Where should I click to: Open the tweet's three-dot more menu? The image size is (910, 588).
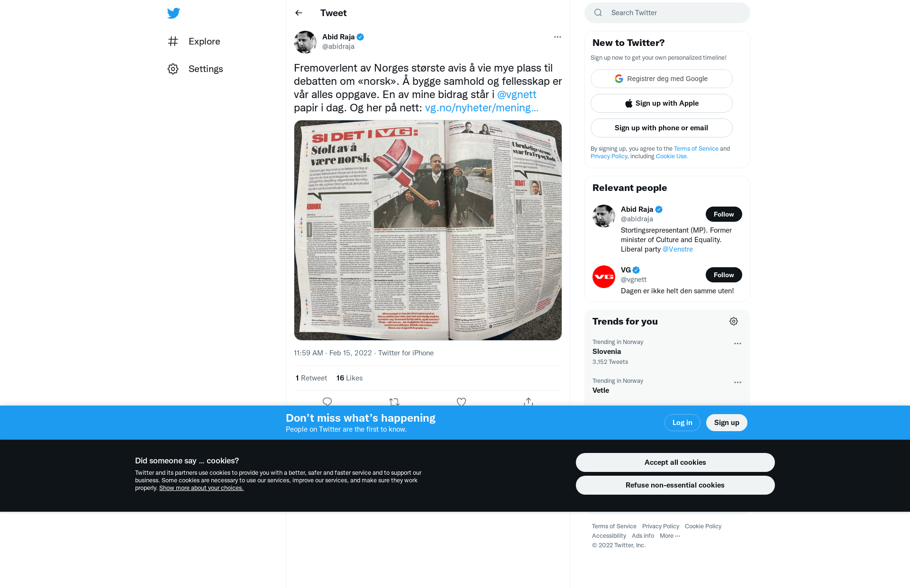[x=557, y=37]
